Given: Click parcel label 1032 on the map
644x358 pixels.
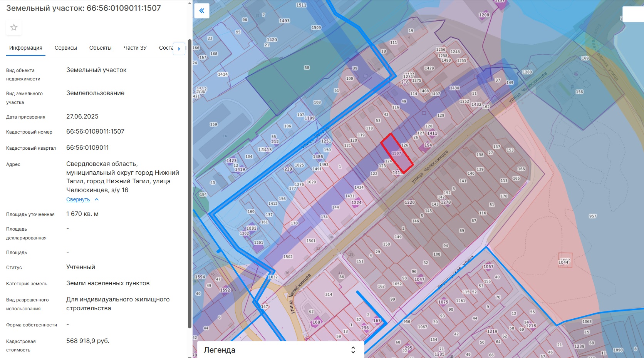Looking at the screenshot, I should [273, 277].
